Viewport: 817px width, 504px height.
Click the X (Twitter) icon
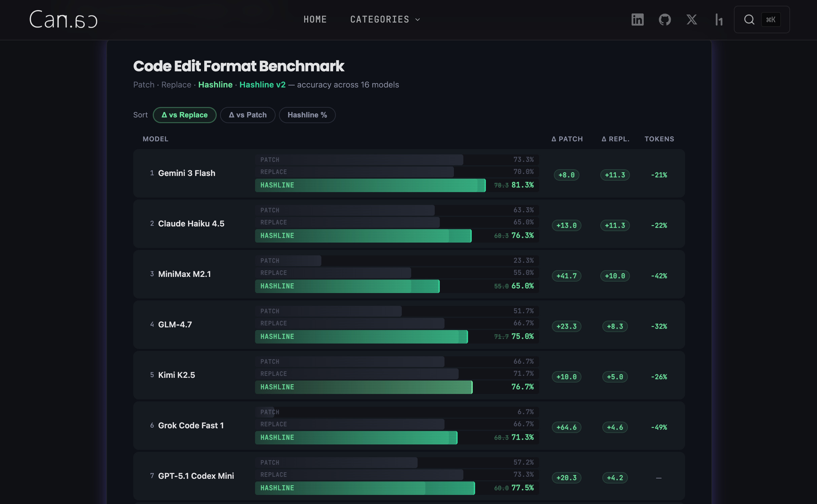[691, 20]
